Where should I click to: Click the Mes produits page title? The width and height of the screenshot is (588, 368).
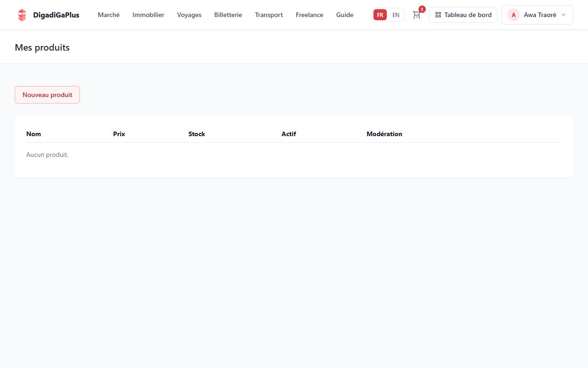point(42,47)
